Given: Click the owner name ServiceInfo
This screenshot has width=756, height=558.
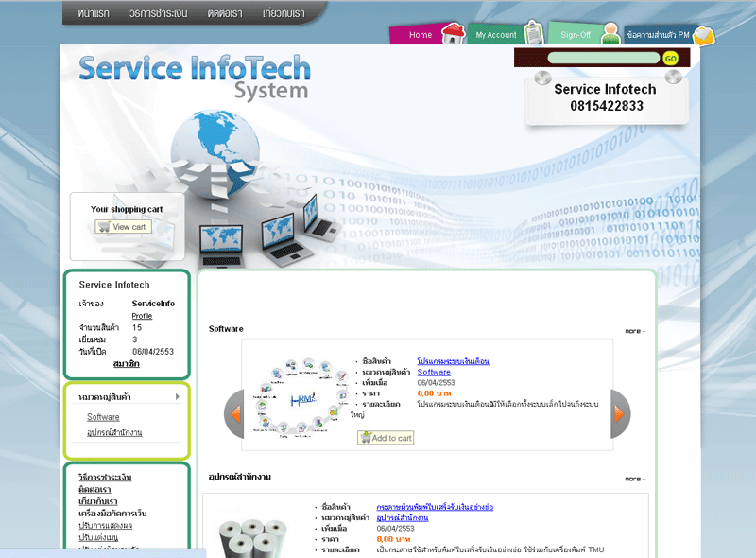Looking at the screenshot, I should pos(153,304).
